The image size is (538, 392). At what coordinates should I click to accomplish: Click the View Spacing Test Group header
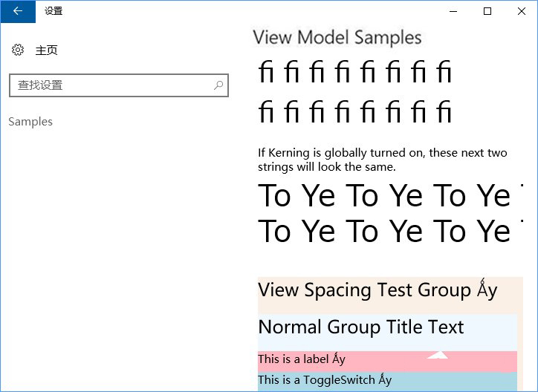[377, 290]
